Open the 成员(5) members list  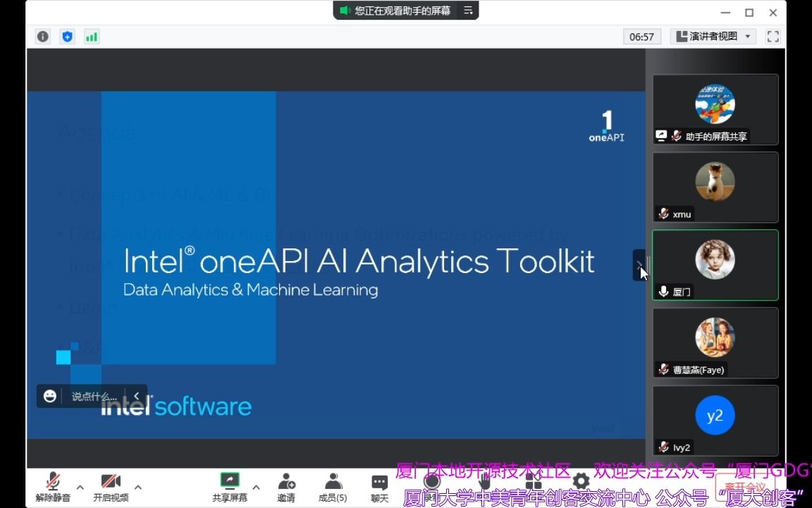tap(333, 488)
